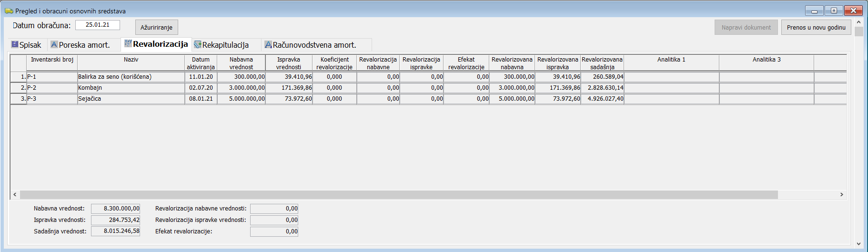The height and width of the screenshot is (252, 868).
Task: Click the Revalorizovana sadašnja column header
Action: point(602,63)
